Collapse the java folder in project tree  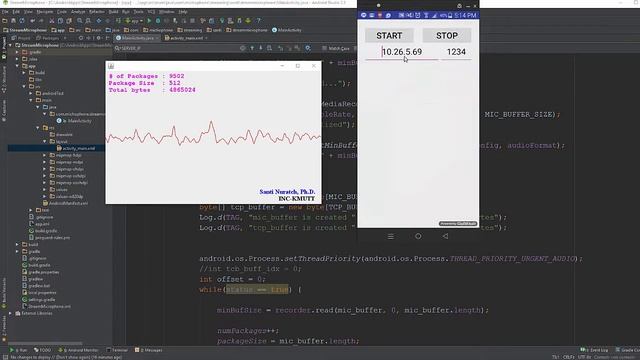(38, 107)
